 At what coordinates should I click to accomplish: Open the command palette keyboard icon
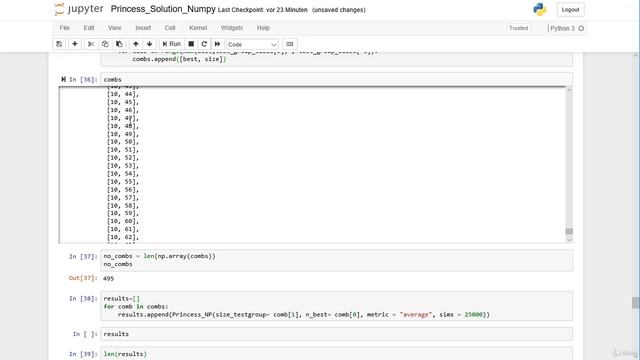[289, 44]
